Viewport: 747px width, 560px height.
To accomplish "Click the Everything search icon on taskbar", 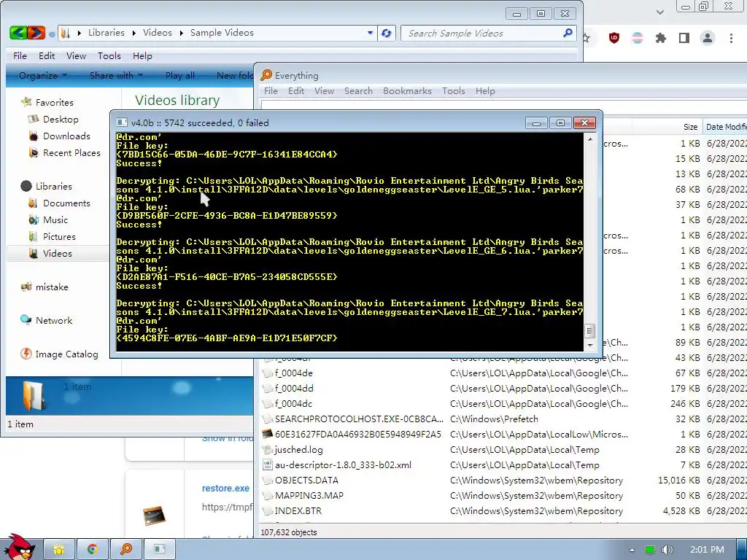I will tap(126, 550).
